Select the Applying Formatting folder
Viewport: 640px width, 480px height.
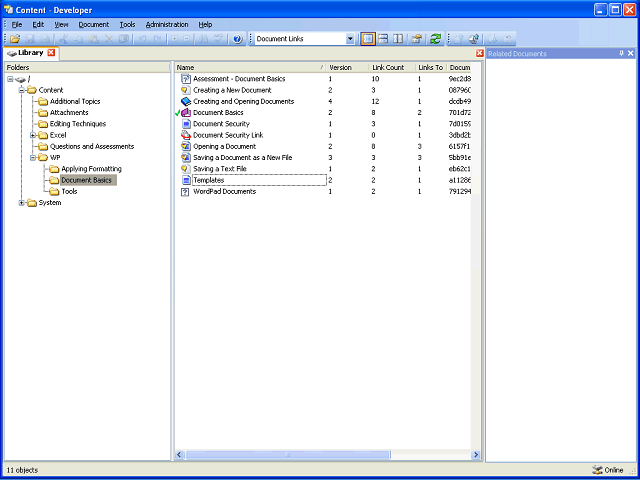(91, 169)
